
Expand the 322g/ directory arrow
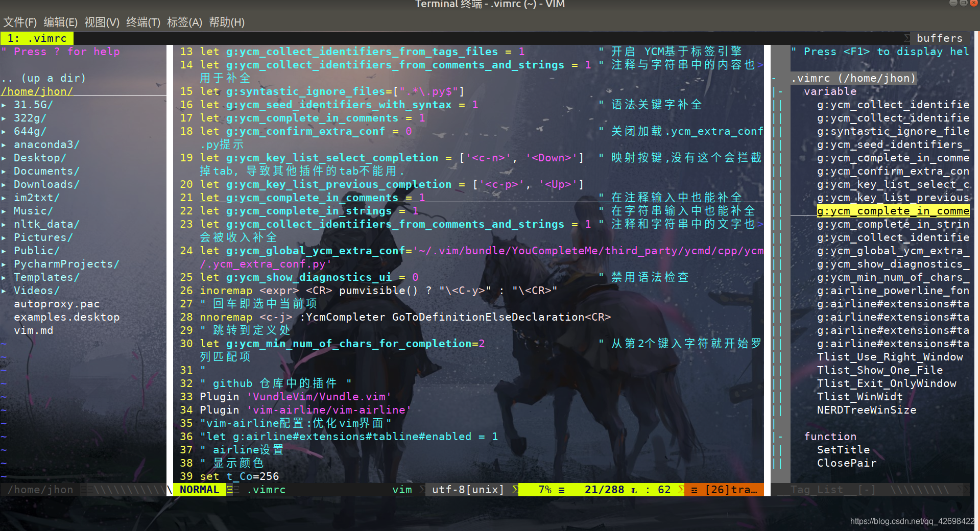pos(4,118)
